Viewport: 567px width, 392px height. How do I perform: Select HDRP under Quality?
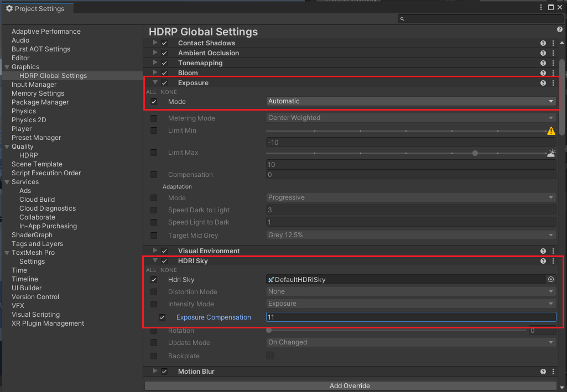click(29, 155)
